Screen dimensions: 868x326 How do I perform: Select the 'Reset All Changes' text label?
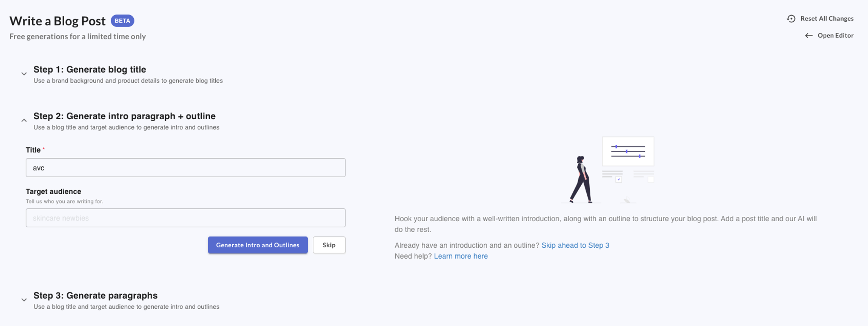[827, 19]
